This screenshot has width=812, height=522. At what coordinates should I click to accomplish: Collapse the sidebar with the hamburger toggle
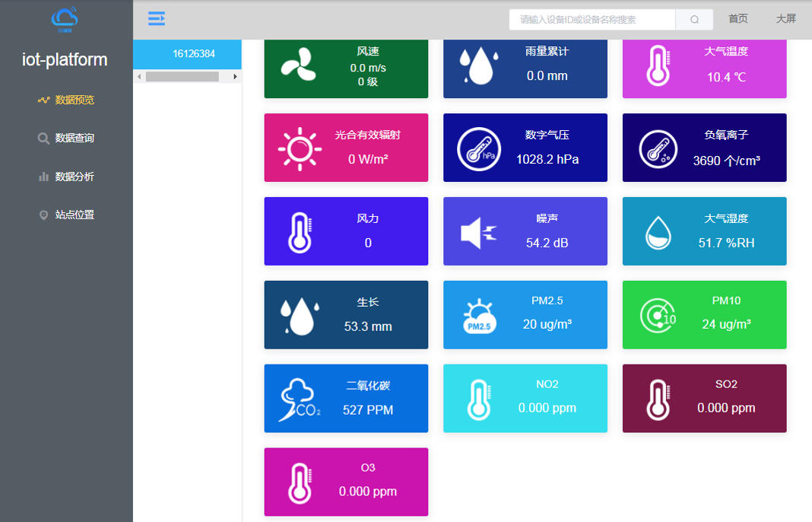(x=157, y=19)
